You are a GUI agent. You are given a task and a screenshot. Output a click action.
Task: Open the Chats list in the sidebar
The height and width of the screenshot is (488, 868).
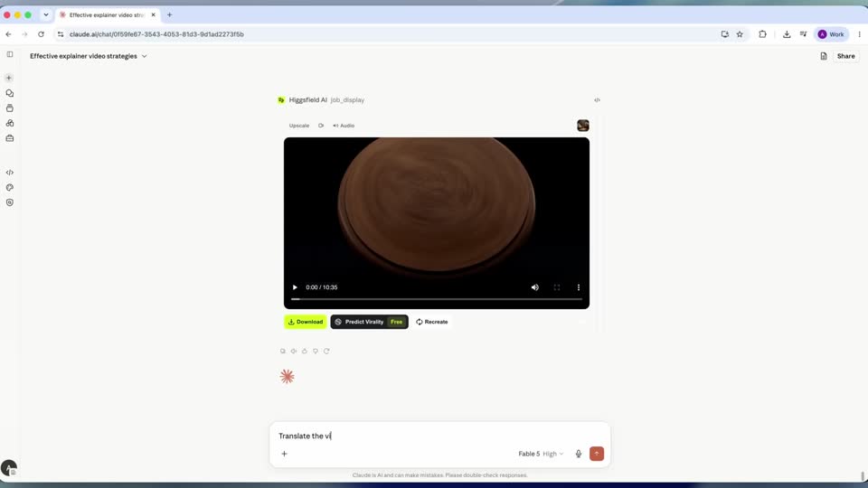[x=9, y=93]
